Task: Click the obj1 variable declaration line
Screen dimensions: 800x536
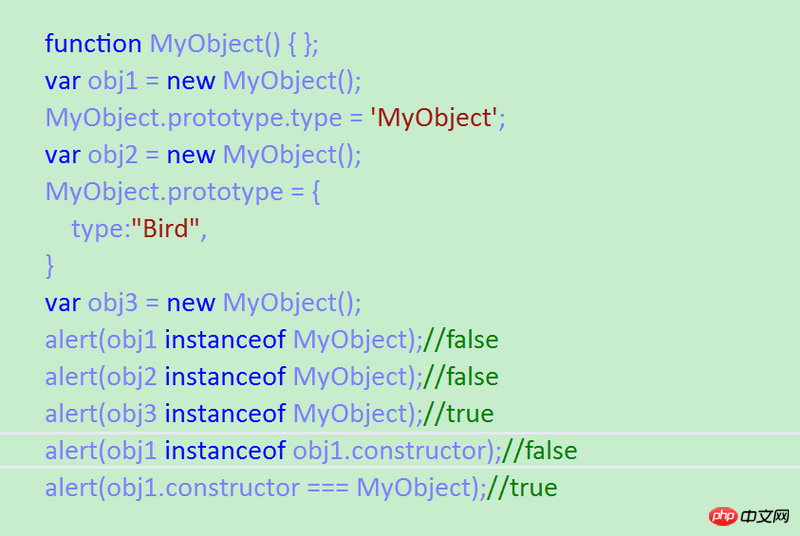Action: pyautogui.click(x=203, y=81)
